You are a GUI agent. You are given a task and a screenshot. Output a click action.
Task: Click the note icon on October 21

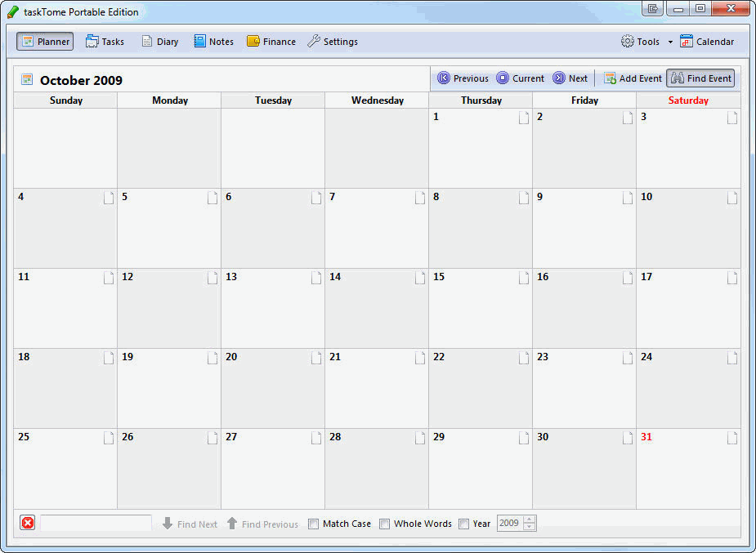click(420, 358)
